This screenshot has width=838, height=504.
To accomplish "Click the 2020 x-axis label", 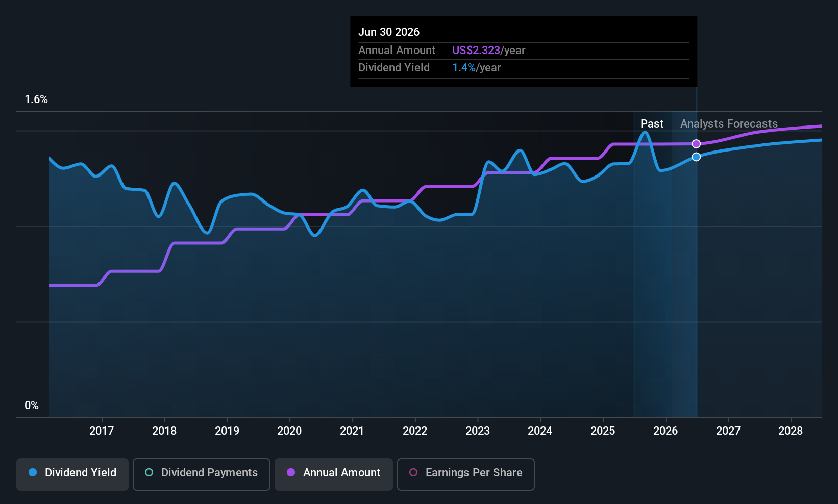I will [289, 431].
